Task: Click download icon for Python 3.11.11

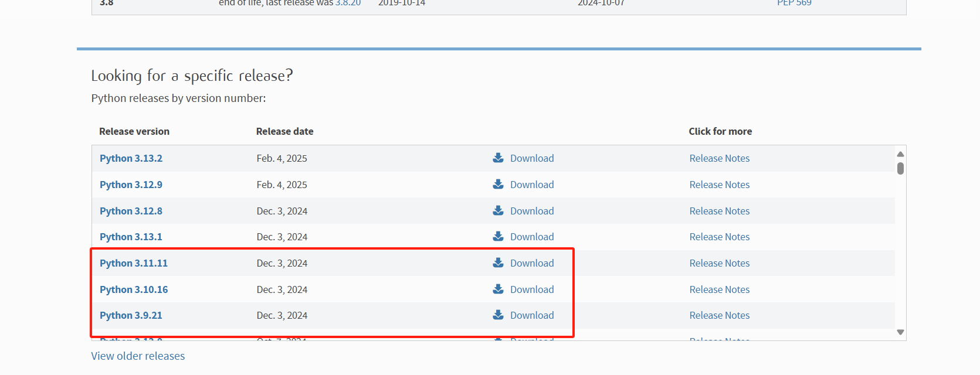Action: point(498,262)
